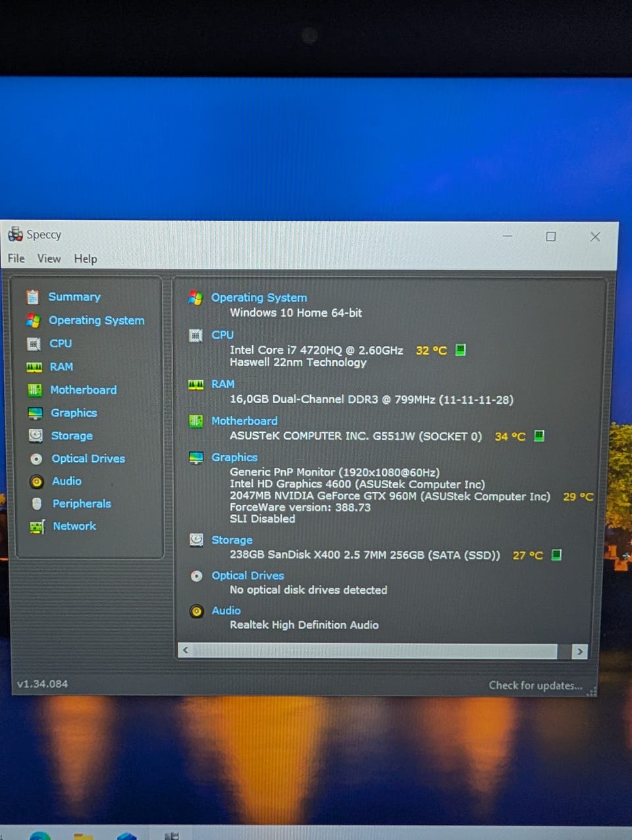Image resolution: width=632 pixels, height=840 pixels.
Task: Click Check for updates link
Action: [x=535, y=686]
